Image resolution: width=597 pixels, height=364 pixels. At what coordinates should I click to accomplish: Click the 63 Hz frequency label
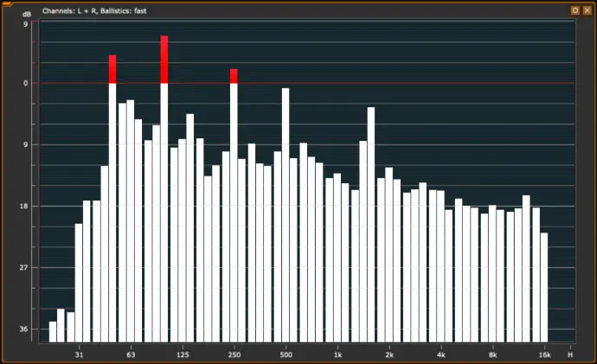131,354
